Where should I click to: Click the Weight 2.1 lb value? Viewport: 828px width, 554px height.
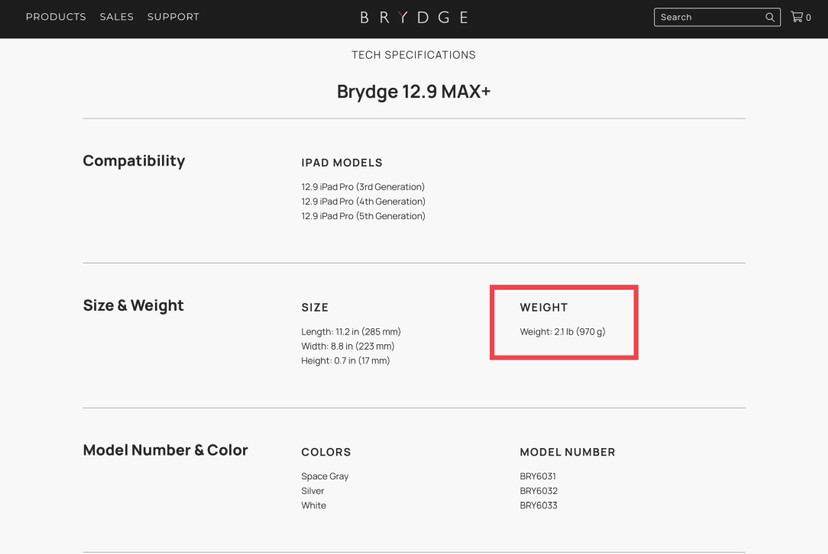click(562, 332)
